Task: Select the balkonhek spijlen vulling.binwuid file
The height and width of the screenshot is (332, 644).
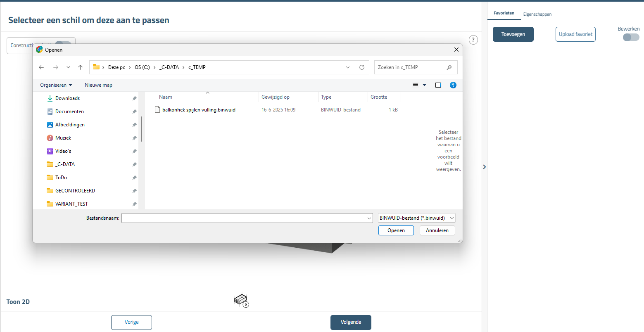Action: pyautogui.click(x=198, y=110)
